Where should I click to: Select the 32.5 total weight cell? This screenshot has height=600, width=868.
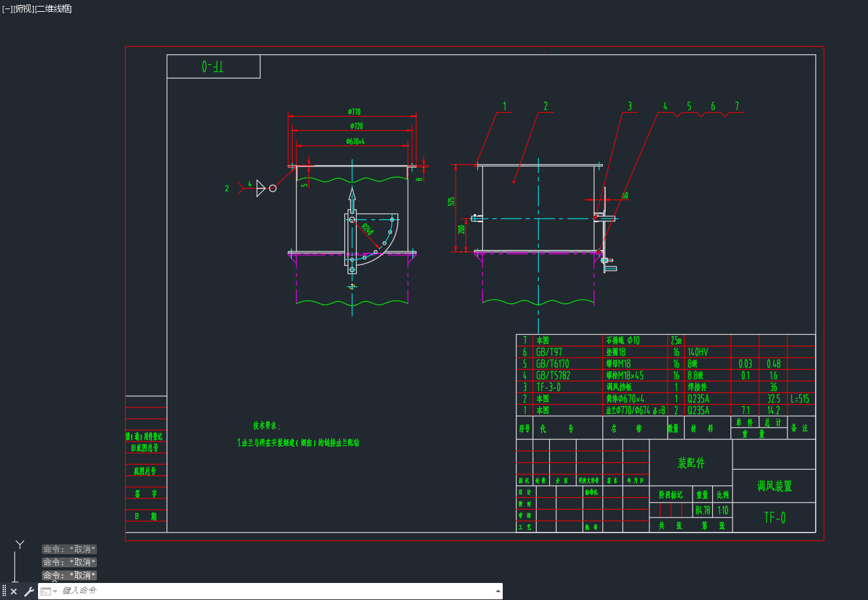coord(773,398)
